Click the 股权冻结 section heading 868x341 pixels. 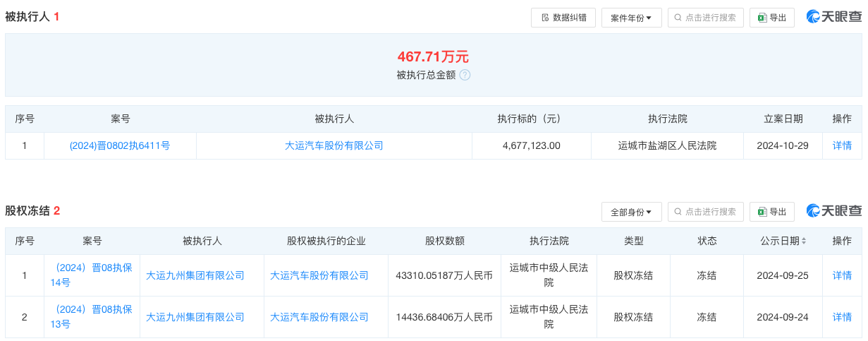(27, 210)
